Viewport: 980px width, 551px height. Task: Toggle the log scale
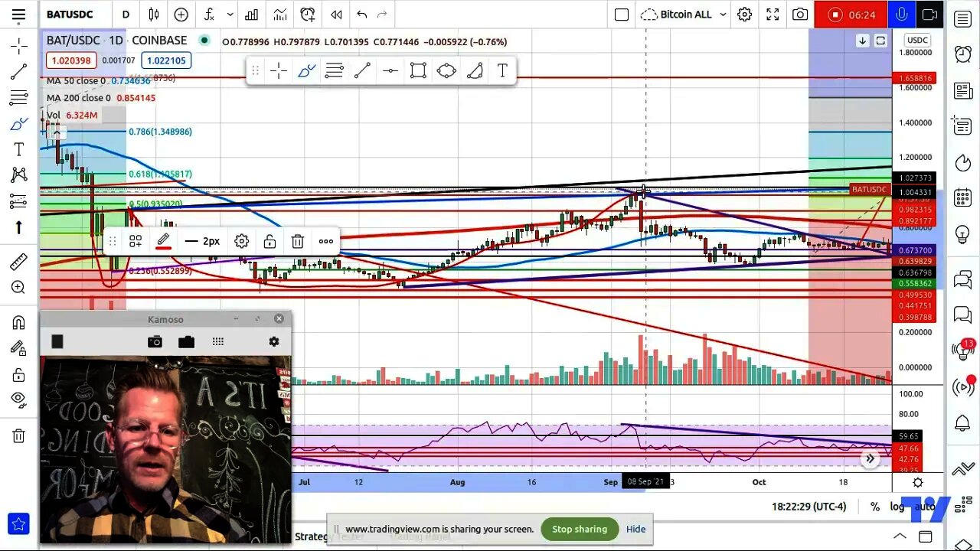point(897,507)
